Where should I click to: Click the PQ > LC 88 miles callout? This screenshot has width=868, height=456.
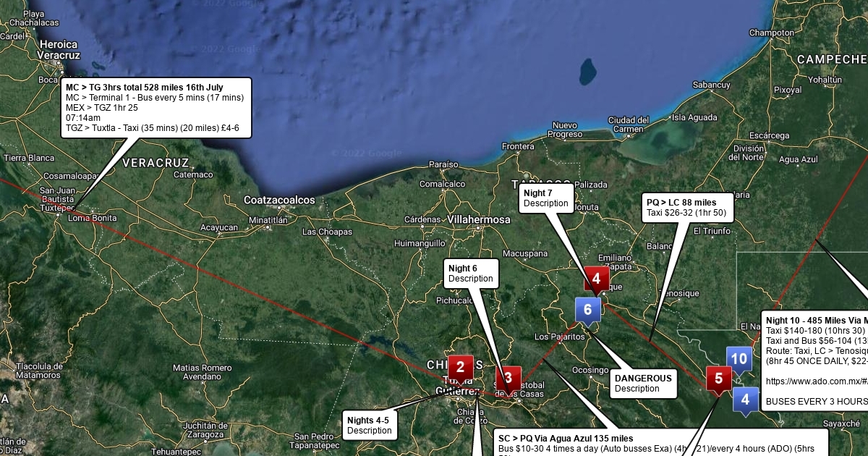[688, 208]
